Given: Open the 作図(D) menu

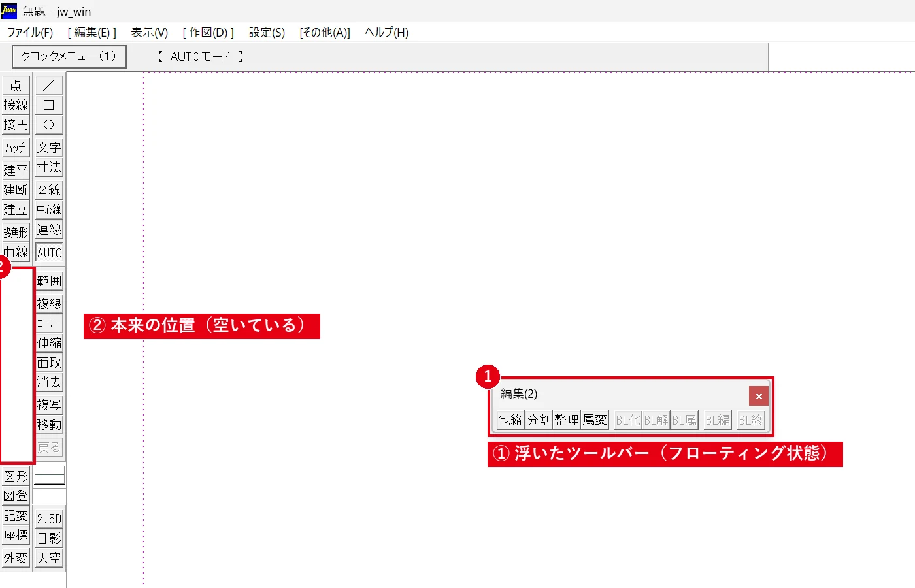Looking at the screenshot, I should [x=208, y=32].
